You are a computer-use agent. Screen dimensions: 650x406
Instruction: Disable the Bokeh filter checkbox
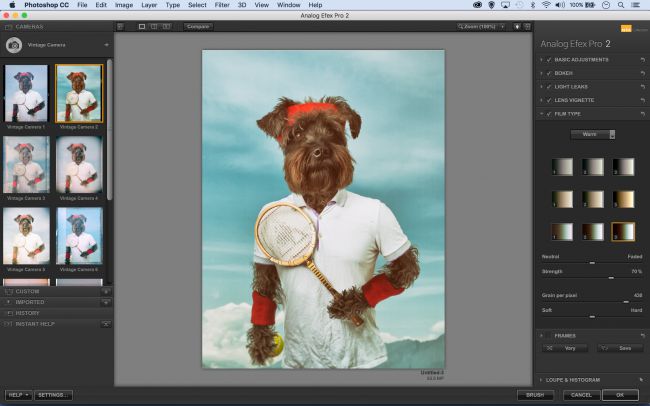[550, 73]
